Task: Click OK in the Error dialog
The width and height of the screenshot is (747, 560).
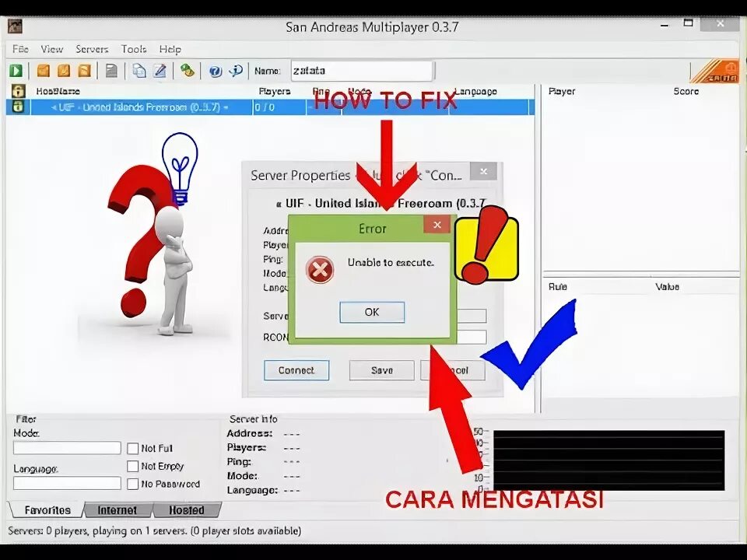Action: click(x=372, y=312)
